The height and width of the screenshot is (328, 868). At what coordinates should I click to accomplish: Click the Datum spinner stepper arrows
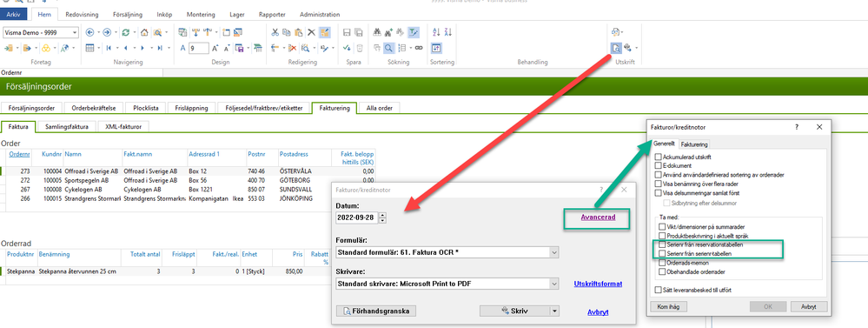coord(382,218)
